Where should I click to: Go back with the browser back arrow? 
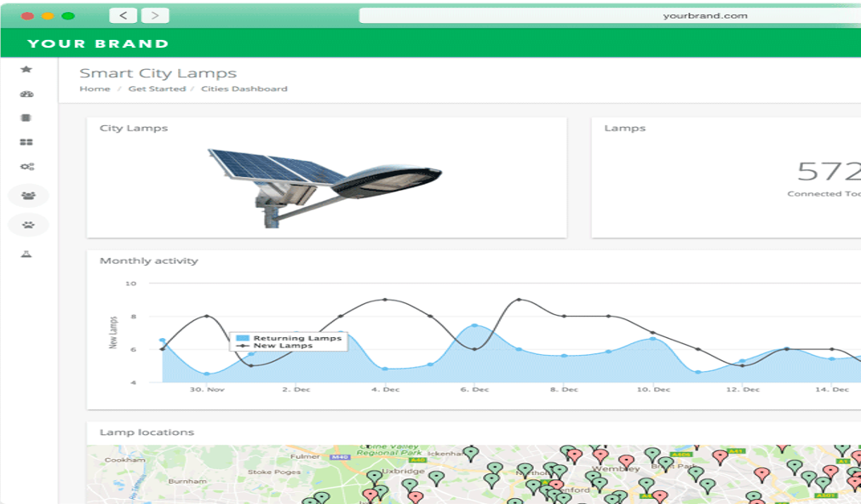tap(123, 15)
